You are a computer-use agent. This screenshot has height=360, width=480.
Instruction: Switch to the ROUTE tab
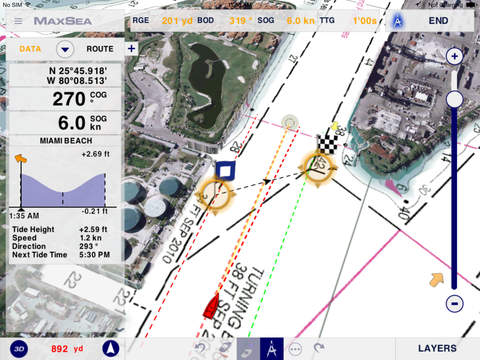click(x=100, y=49)
